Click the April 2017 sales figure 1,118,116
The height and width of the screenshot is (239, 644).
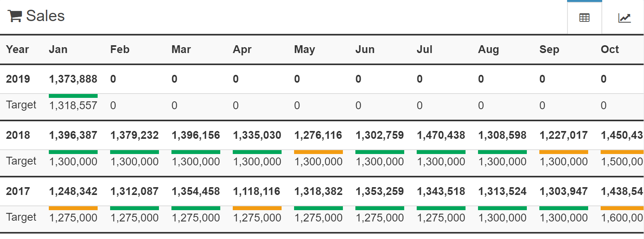tap(257, 191)
